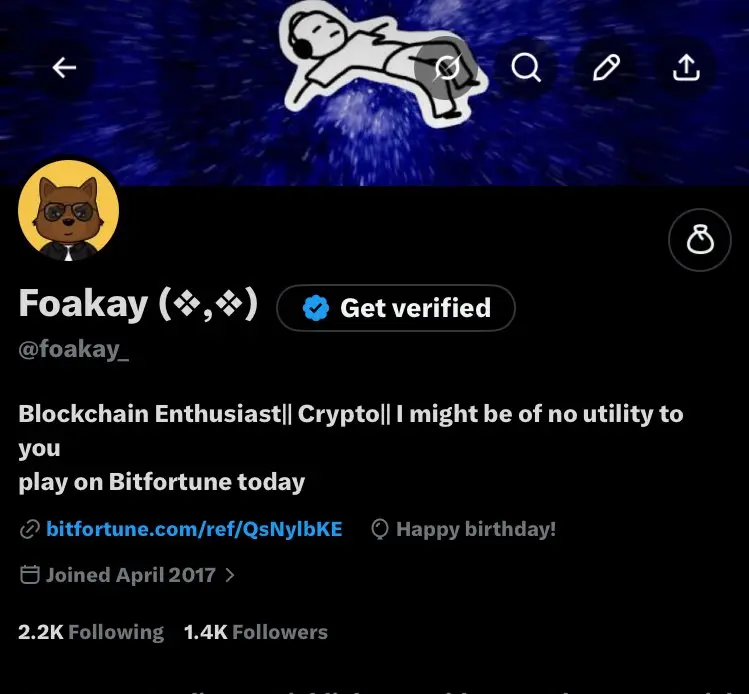
Task: Open Grok via the circle-slash icon
Action: (447, 67)
